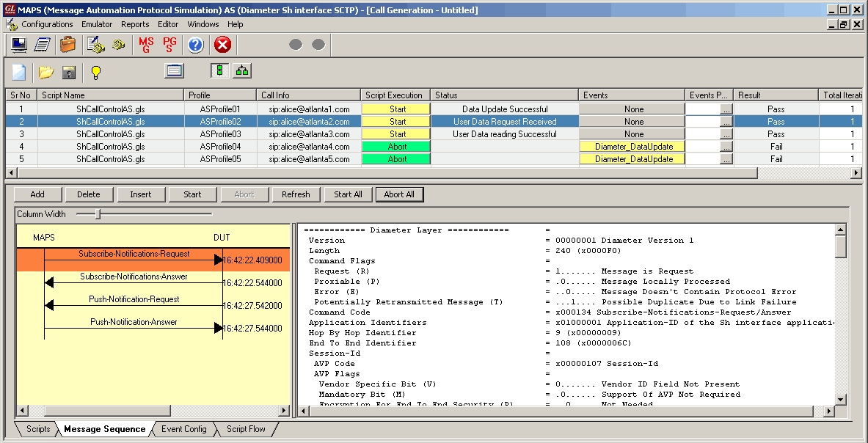Switch to the Event Config tab
The height and width of the screenshot is (443, 868).
(x=184, y=429)
